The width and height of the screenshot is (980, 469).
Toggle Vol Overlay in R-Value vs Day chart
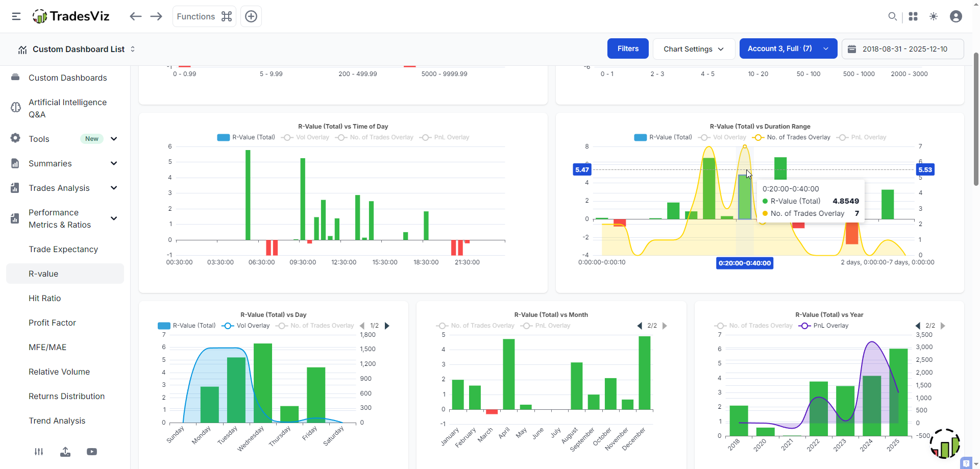[246, 326]
